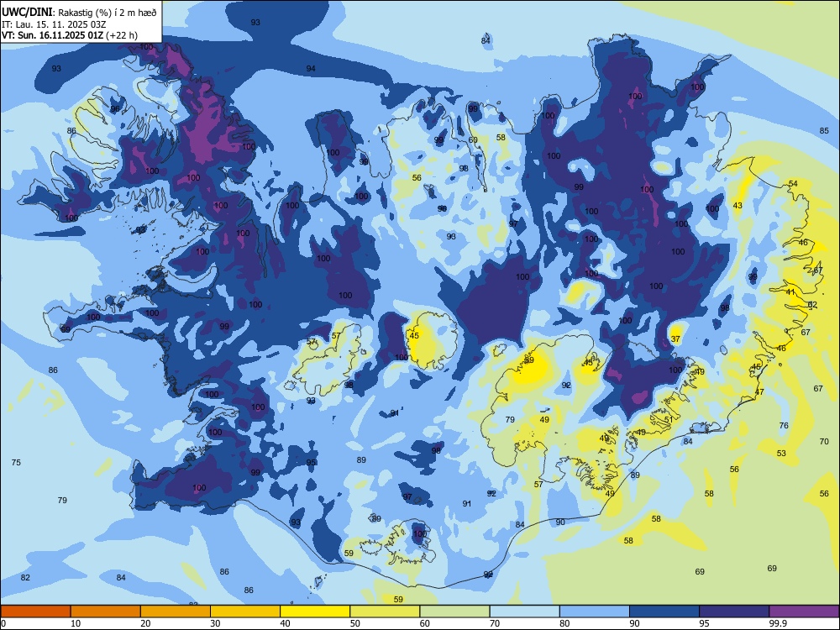
Task: Click the legend label '50'
Action: point(355,623)
